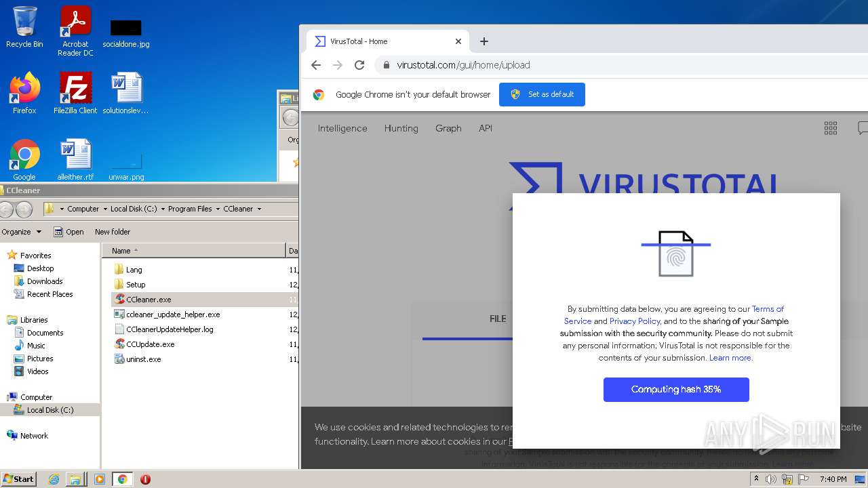Select the CCUpdate.exe file

(144, 344)
